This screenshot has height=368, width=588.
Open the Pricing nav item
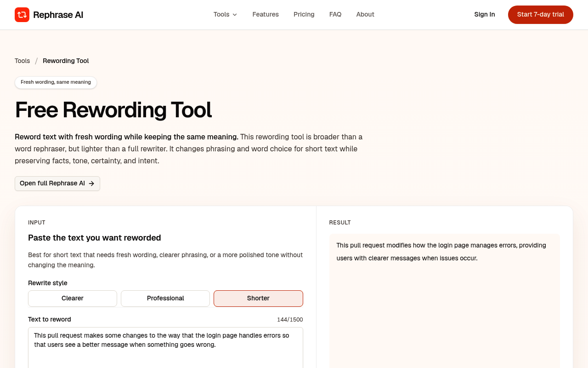(x=304, y=14)
